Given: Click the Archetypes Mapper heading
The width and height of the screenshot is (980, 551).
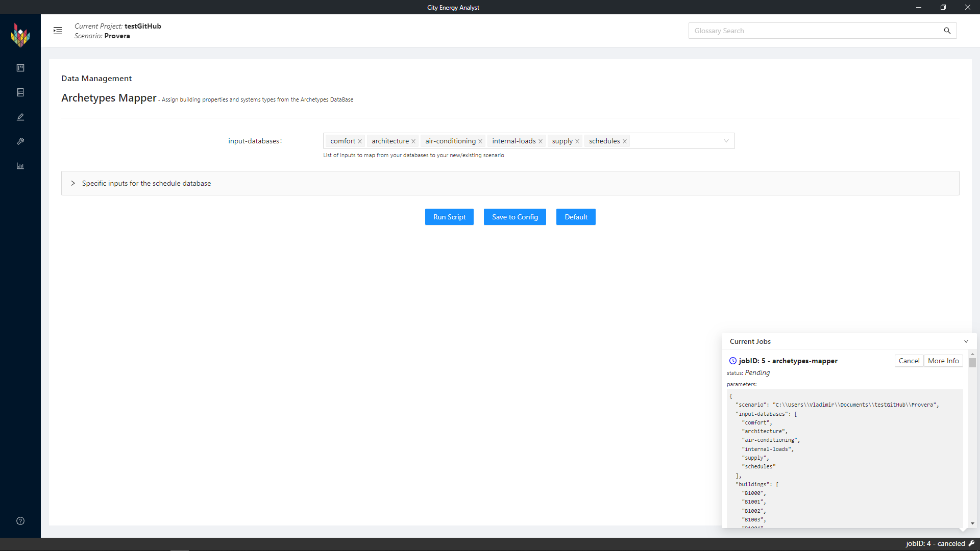Looking at the screenshot, I should 109,98.
